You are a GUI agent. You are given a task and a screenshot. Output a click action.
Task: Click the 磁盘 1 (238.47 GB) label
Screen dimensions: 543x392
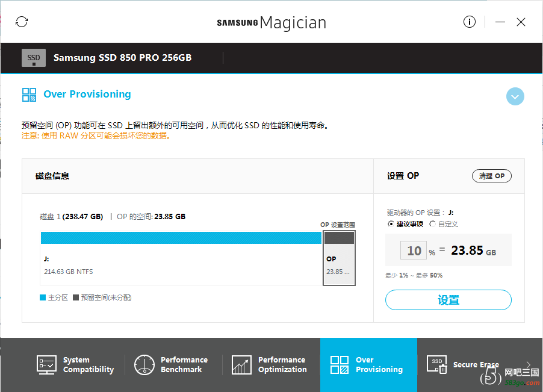72,217
